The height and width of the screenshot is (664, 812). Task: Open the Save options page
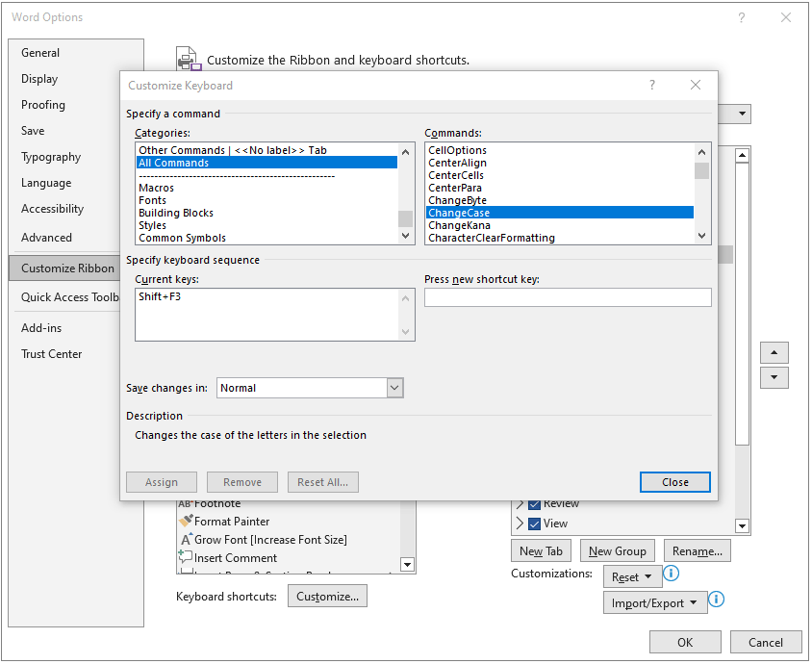33,131
